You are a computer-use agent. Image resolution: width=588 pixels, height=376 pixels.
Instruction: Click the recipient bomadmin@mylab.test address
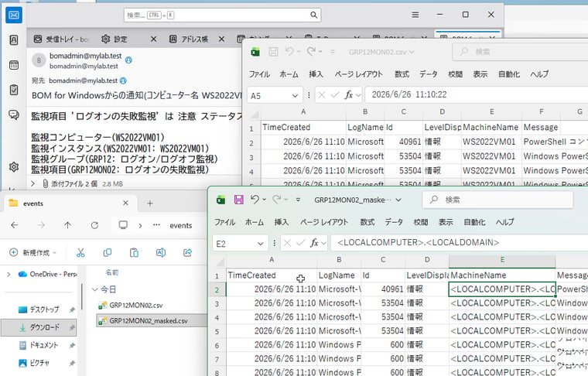(84, 80)
